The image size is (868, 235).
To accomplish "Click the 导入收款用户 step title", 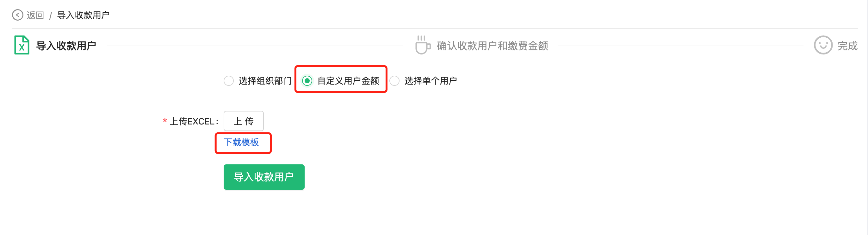I will (x=66, y=46).
